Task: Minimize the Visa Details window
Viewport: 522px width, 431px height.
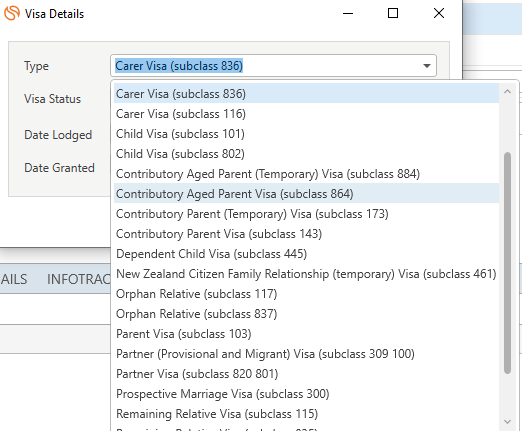Action: [348, 13]
